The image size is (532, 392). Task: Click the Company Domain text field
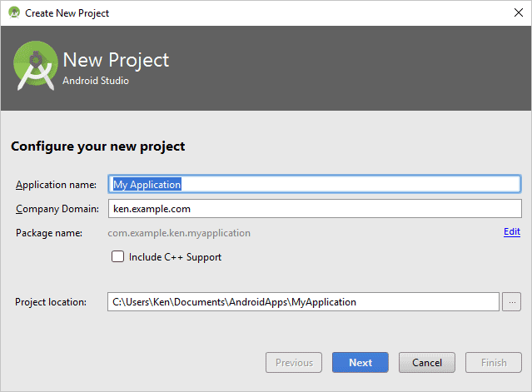click(315, 209)
